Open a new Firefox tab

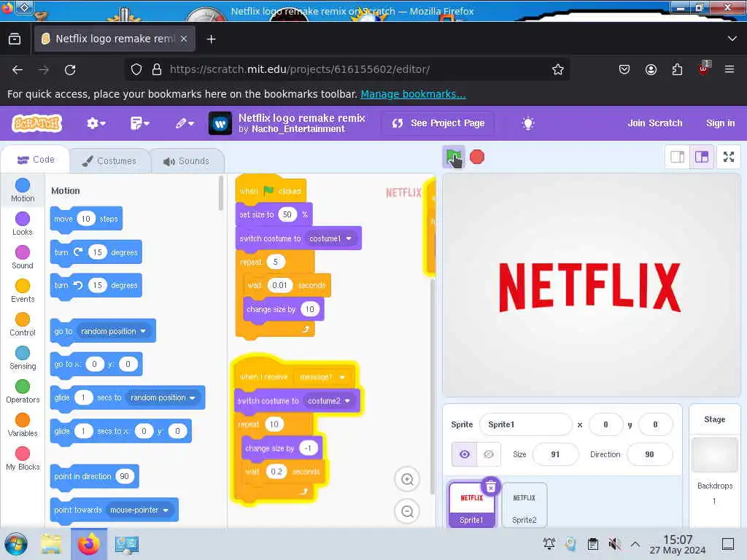[211, 39]
